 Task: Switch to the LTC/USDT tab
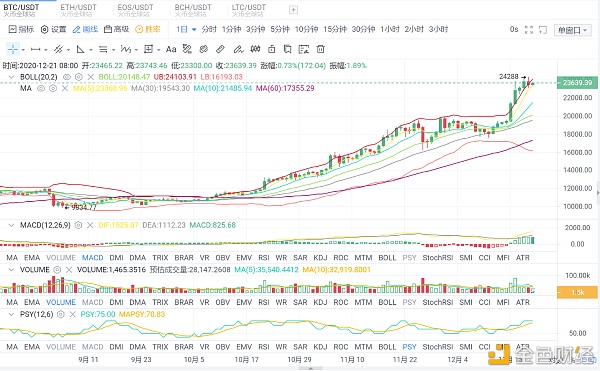(249, 10)
